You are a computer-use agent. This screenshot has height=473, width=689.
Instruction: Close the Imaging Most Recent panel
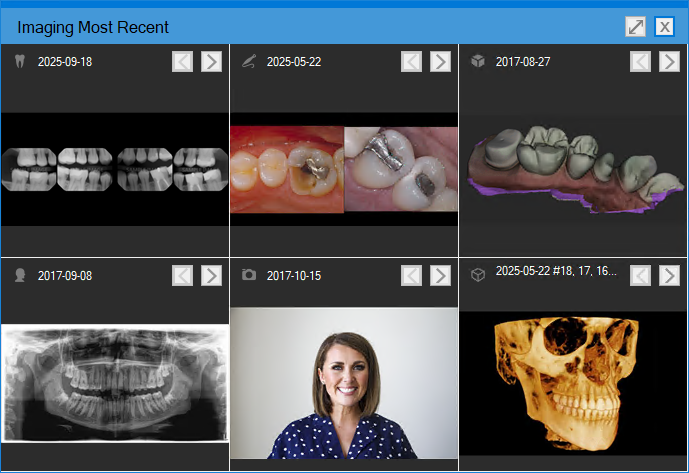664,27
